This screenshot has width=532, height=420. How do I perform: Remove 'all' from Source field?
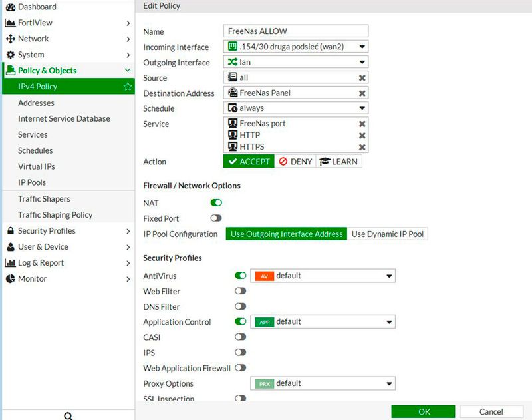point(362,78)
